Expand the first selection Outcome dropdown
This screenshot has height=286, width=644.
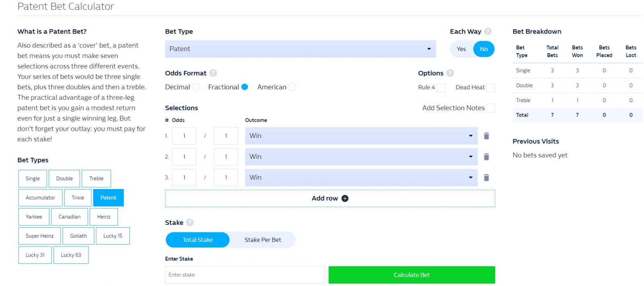coord(361,136)
